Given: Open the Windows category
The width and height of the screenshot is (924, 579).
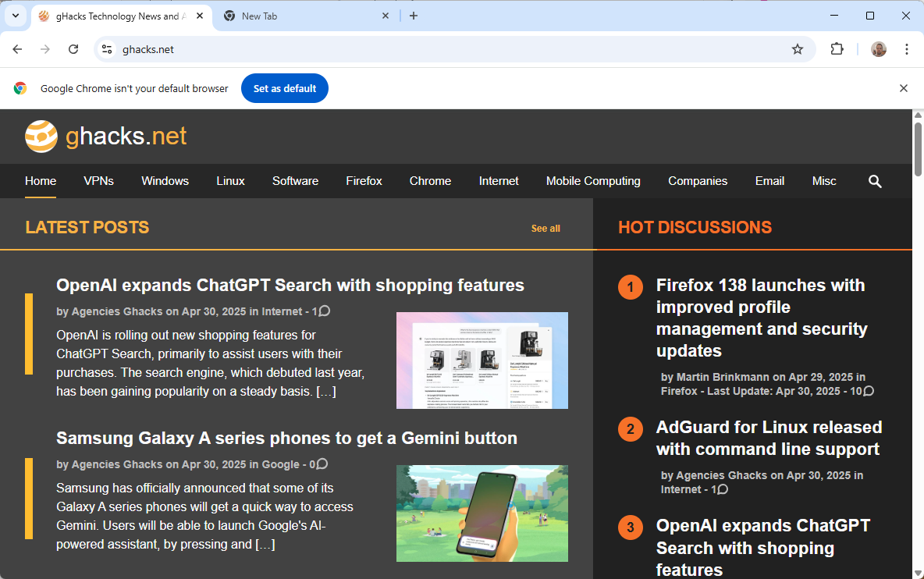Looking at the screenshot, I should pos(165,181).
